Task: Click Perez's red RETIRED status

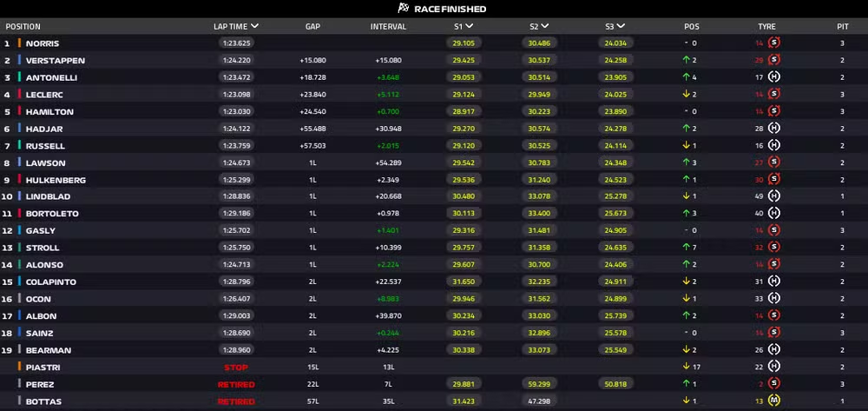Action: [236, 384]
